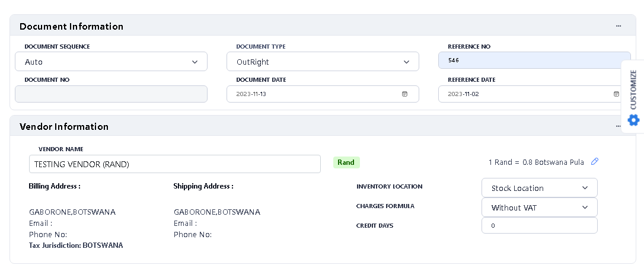The image size is (644, 268).
Task: Expand the Document Type dropdown
Action: tap(323, 62)
